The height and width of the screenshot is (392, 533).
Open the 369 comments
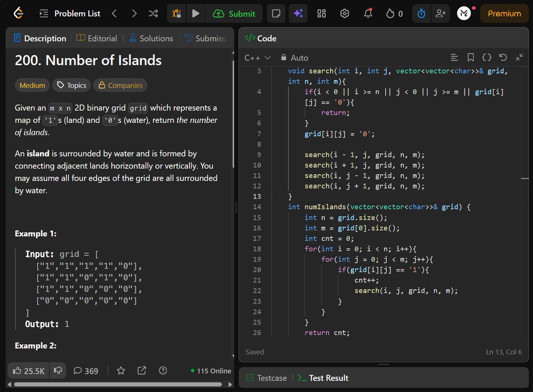[x=86, y=371]
